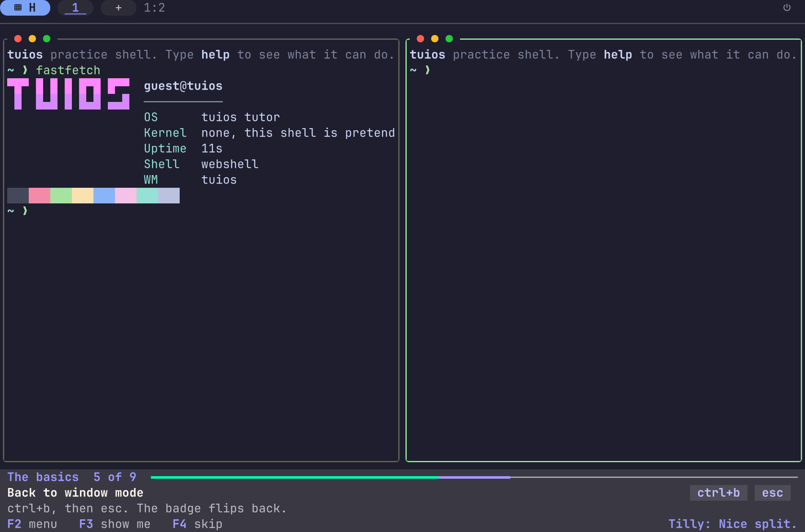Add a new workspace with the plus button
Viewport: 805px width, 532px height.
tap(118, 8)
